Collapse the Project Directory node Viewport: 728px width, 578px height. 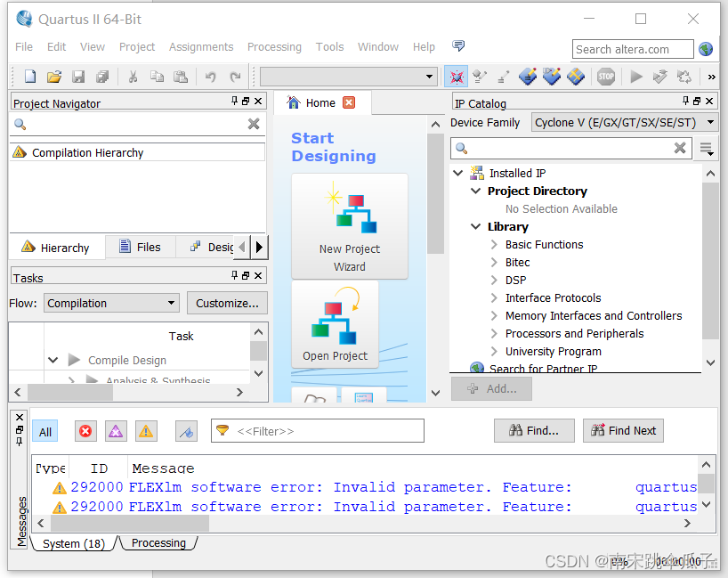coord(476,191)
